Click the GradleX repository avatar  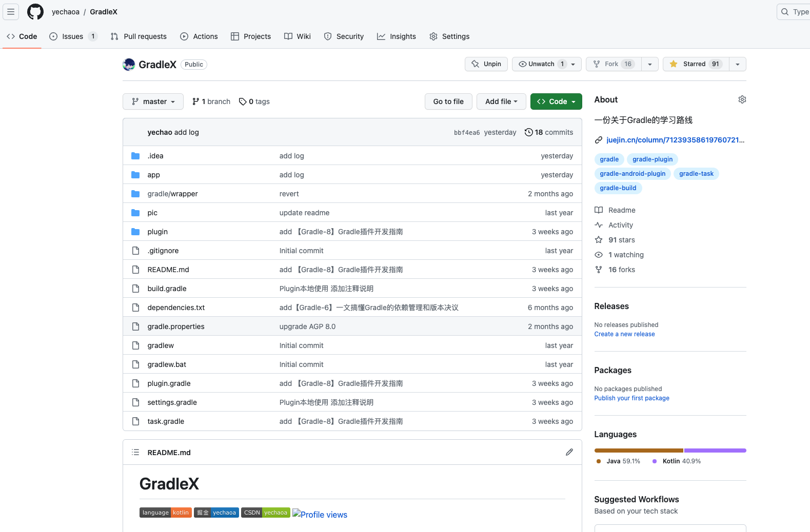tap(129, 64)
